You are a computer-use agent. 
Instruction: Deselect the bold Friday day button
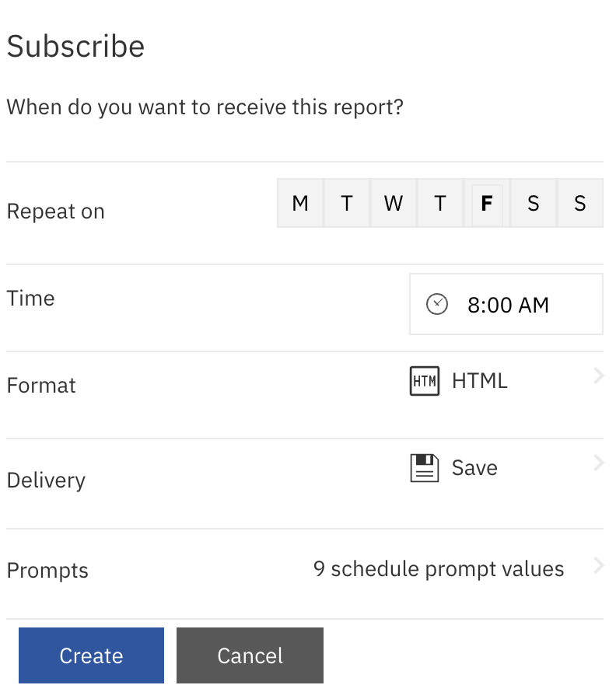[x=487, y=204]
